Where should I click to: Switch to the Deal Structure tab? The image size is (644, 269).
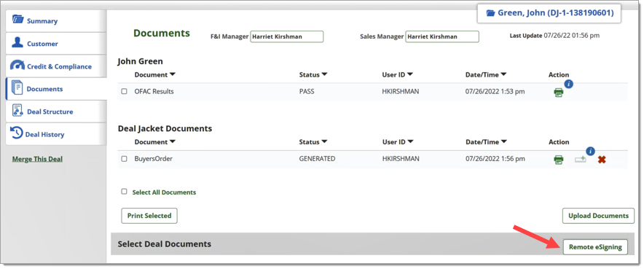56,112
